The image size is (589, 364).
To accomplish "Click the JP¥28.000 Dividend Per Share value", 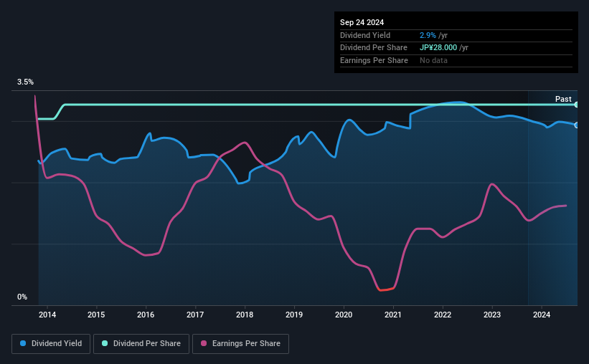I will point(438,48).
